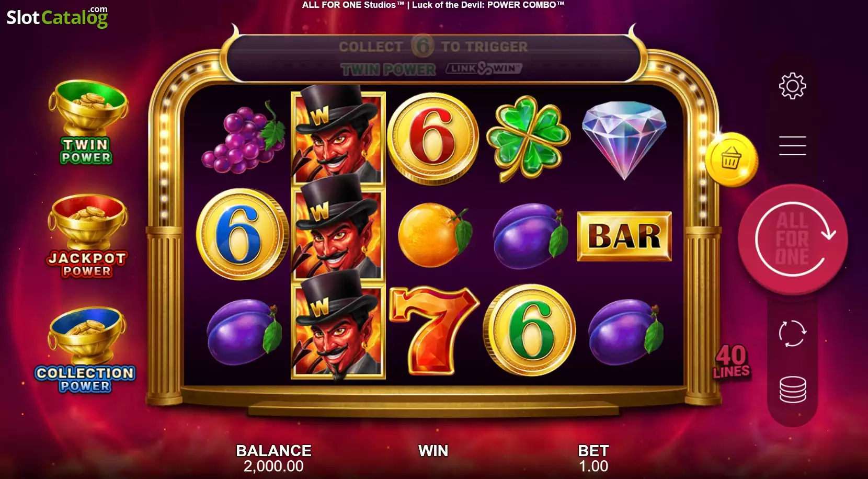This screenshot has height=479, width=868.
Task: Click the diamond symbol on the reels
Action: coord(624,140)
